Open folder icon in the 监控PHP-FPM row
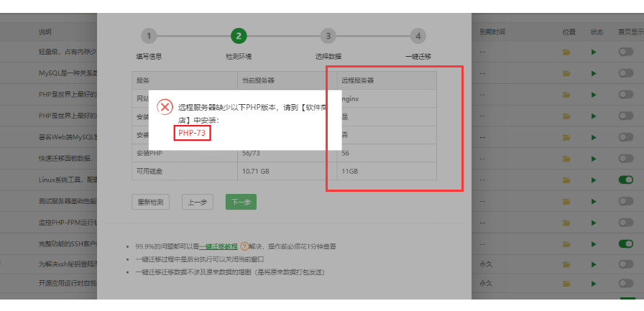 (x=567, y=223)
